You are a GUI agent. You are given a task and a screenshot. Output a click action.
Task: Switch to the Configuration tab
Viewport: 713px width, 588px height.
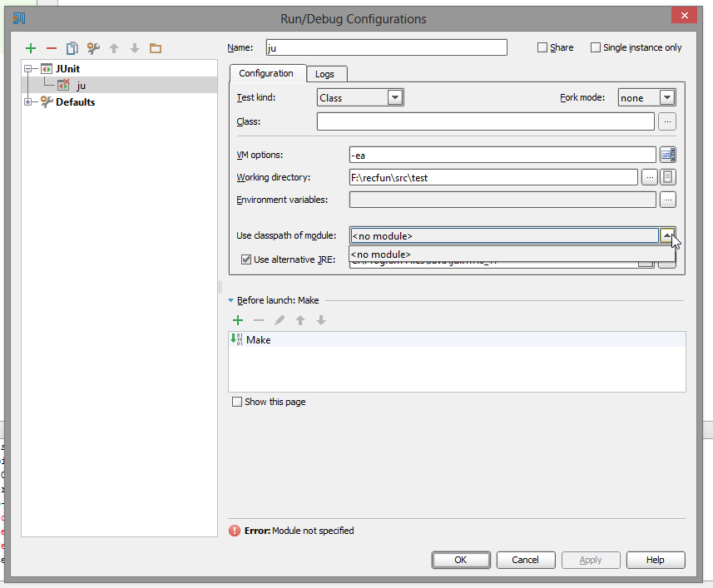(266, 74)
